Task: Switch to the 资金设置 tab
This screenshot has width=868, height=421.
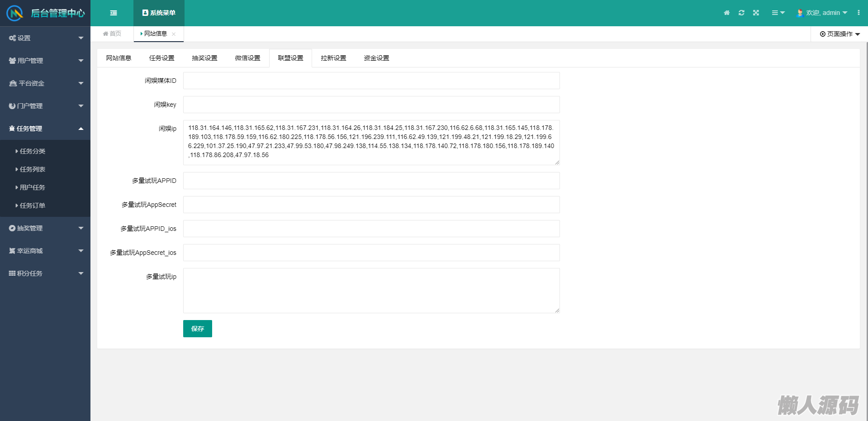Action: pyautogui.click(x=376, y=58)
